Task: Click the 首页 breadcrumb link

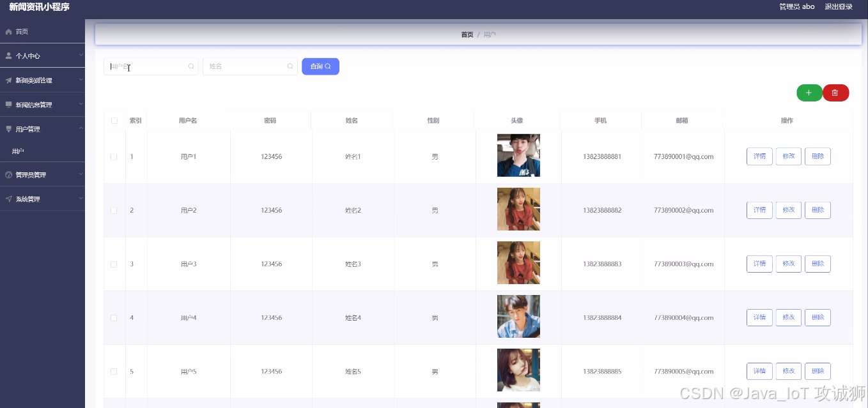Action: click(x=467, y=34)
